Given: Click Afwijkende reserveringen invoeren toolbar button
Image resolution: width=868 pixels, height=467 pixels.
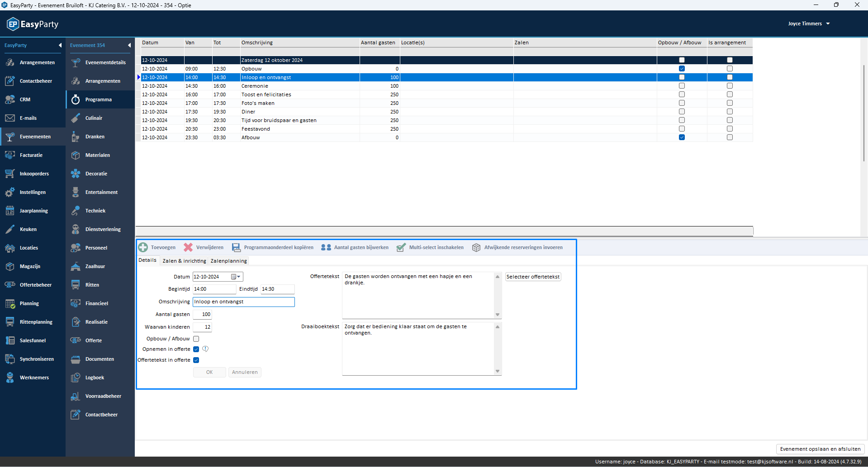Looking at the screenshot, I should (x=517, y=247).
